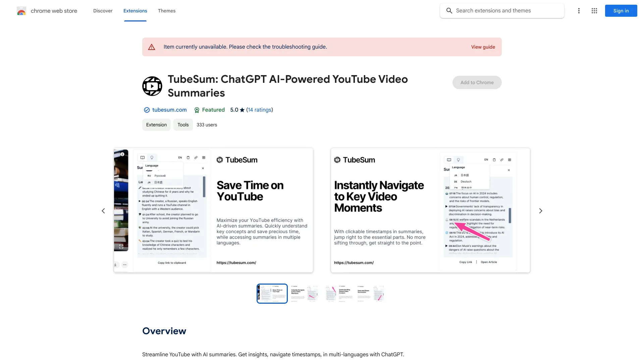This screenshot has width=644, height=362.
Task: Select the Tools category filter
Action: [x=183, y=125]
